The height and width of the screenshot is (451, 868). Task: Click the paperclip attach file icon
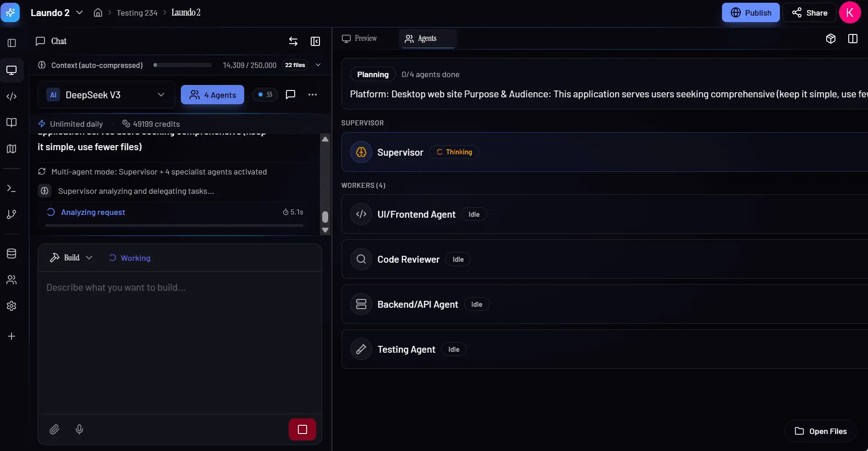click(55, 429)
